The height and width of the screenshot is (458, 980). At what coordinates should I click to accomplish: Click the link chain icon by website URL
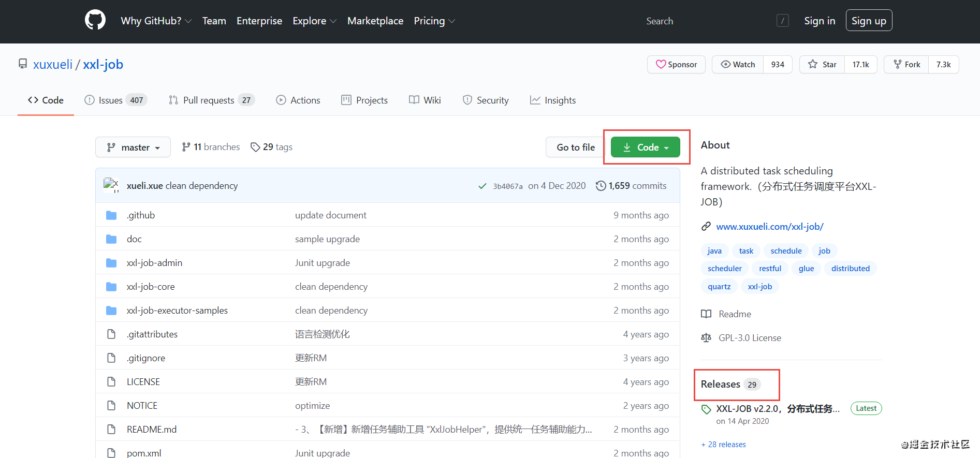[706, 227]
